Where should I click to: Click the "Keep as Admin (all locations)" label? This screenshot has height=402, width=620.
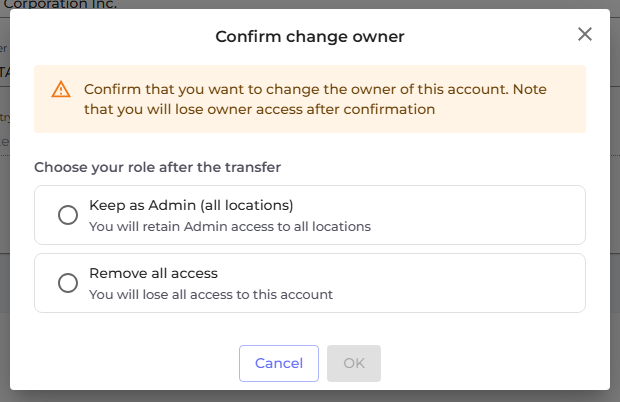(x=191, y=205)
